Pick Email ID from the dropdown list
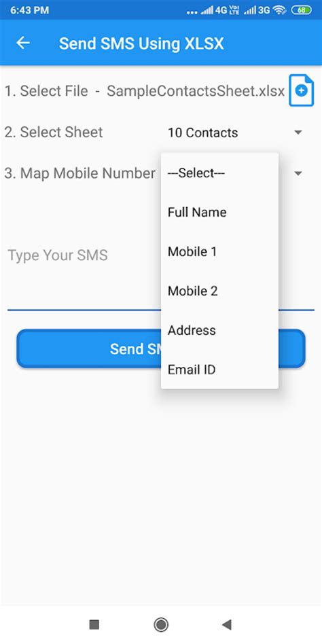The image size is (322, 644). 219,370
